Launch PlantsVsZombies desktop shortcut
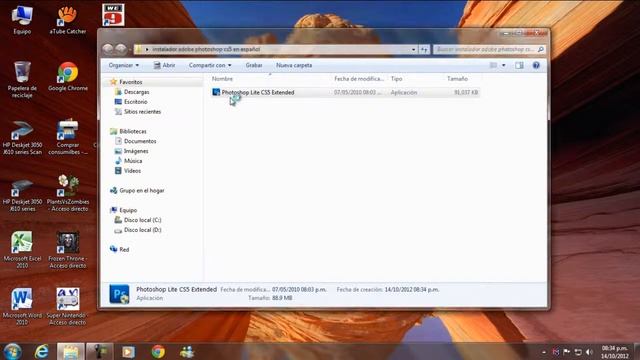 point(68,193)
